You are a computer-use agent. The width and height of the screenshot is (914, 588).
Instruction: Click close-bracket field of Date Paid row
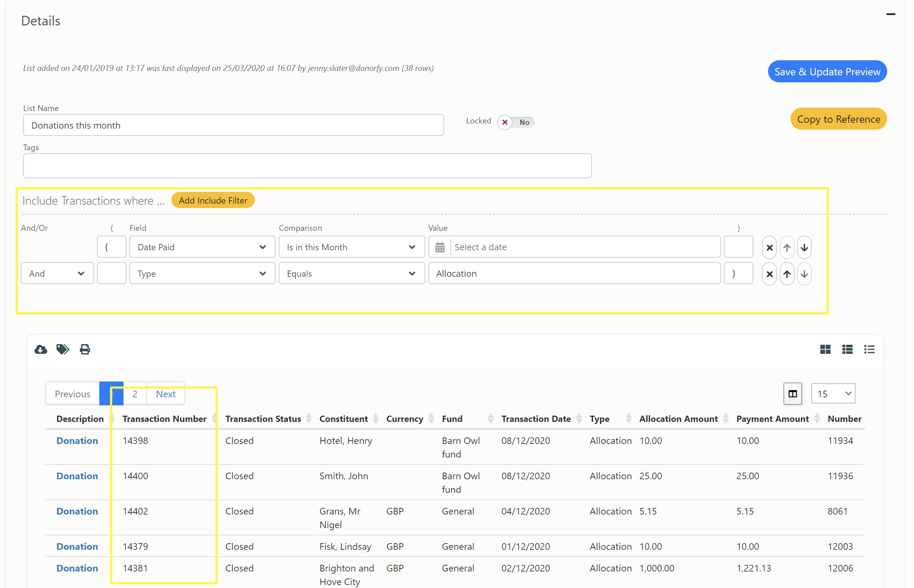[x=739, y=247]
